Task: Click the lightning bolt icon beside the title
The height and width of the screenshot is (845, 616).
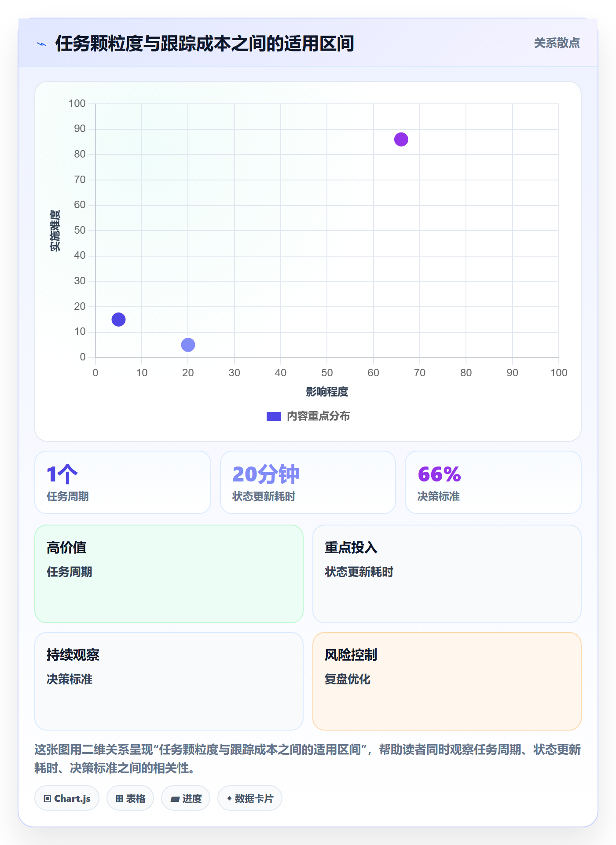Action: [x=42, y=44]
